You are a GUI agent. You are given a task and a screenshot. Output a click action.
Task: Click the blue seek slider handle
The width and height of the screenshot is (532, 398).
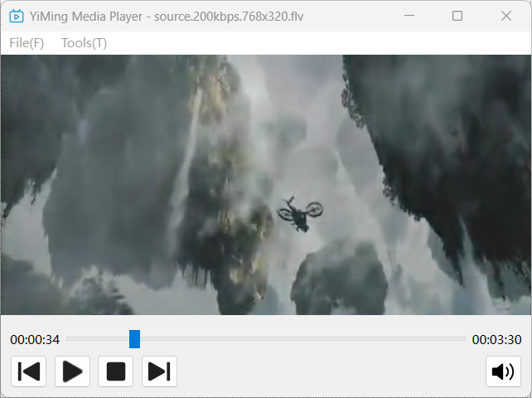click(x=135, y=339)
